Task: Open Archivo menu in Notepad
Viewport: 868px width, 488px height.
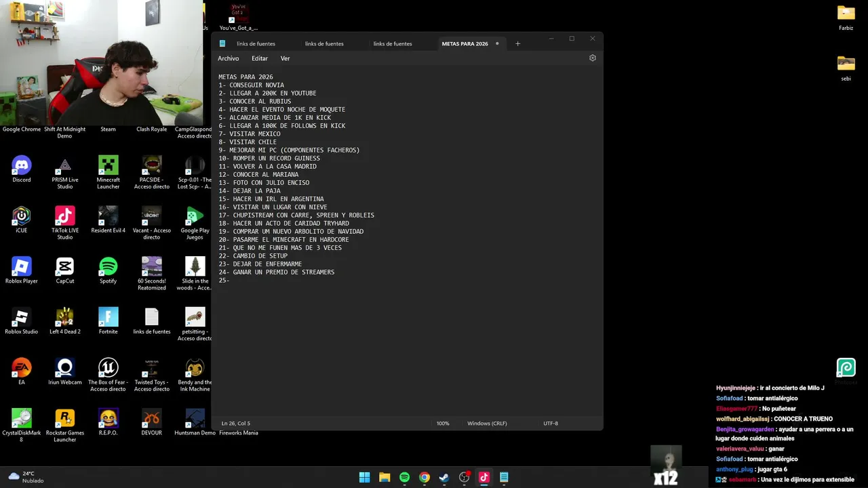Action: coord(229,58)
